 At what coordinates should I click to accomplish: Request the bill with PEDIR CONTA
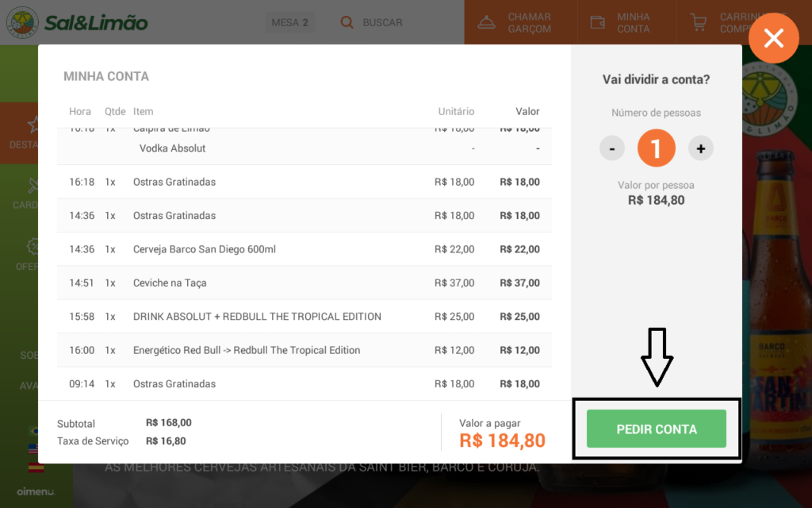pos(656,429)
